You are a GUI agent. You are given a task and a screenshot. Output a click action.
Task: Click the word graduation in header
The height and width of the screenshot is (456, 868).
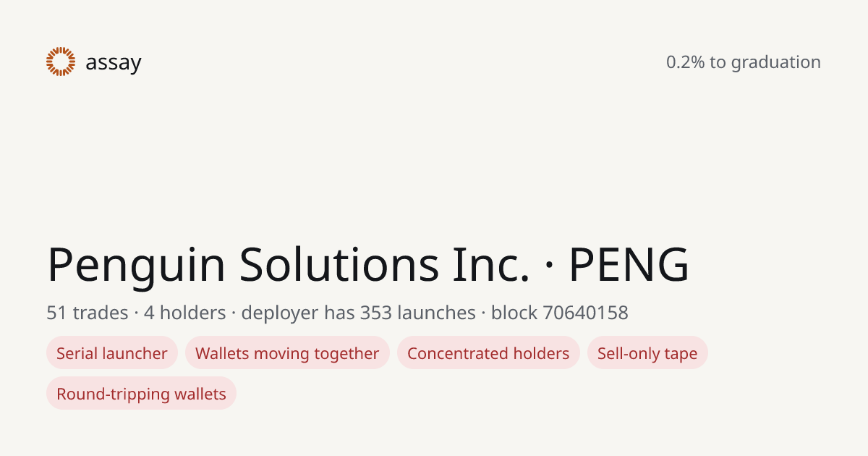[775, 63]
